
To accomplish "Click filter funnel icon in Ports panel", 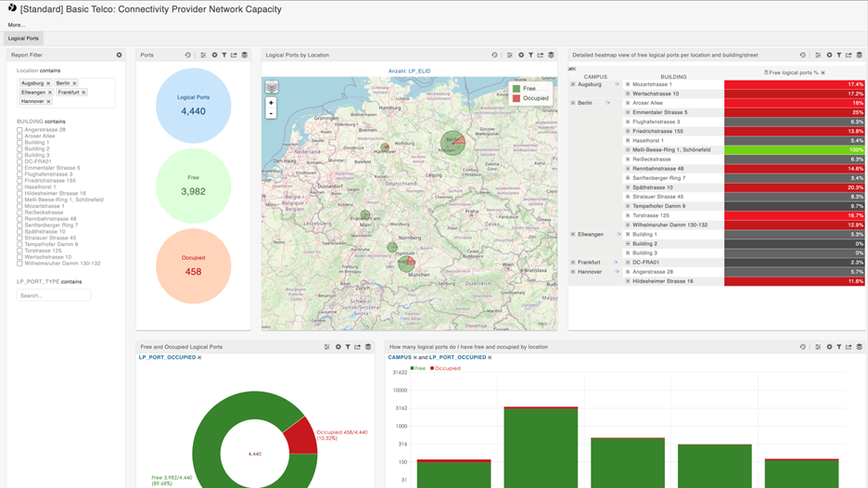I will 224,55.
